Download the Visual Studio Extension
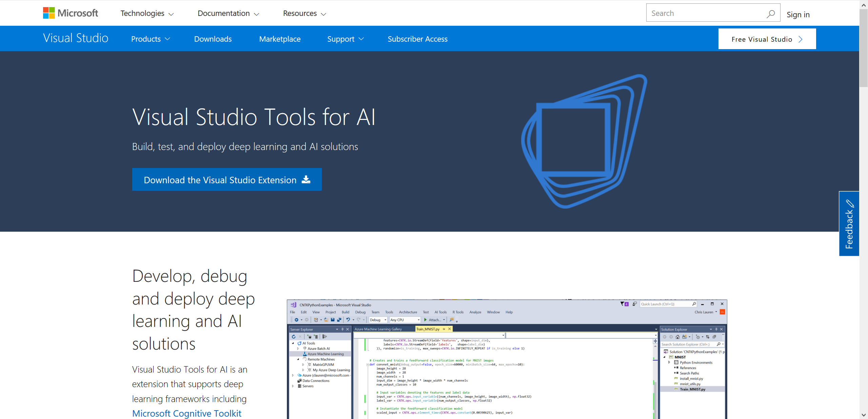The height and width of the screenshot is (419, 868). 227,180
